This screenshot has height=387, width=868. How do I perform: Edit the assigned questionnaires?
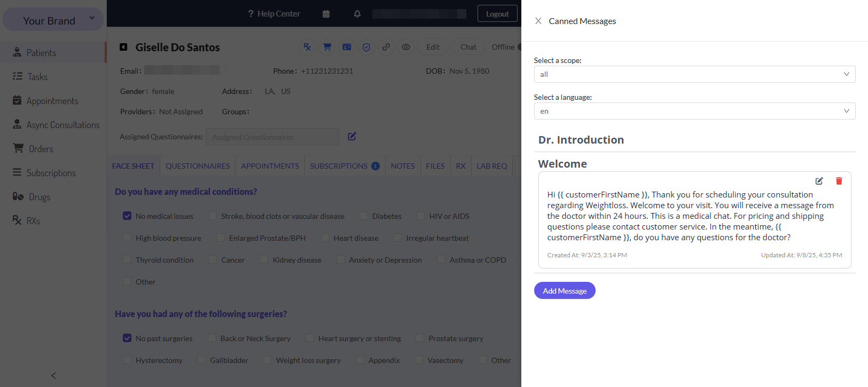tap(352, 137)
